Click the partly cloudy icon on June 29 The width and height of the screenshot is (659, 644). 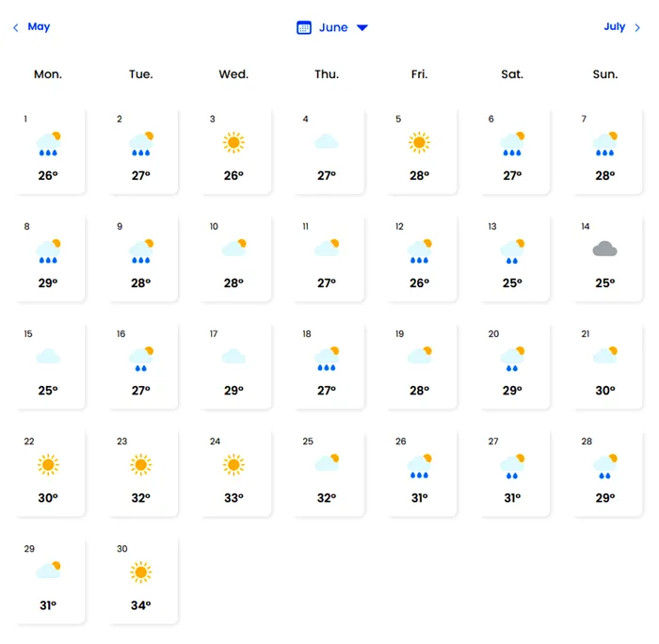pos(48,570)
